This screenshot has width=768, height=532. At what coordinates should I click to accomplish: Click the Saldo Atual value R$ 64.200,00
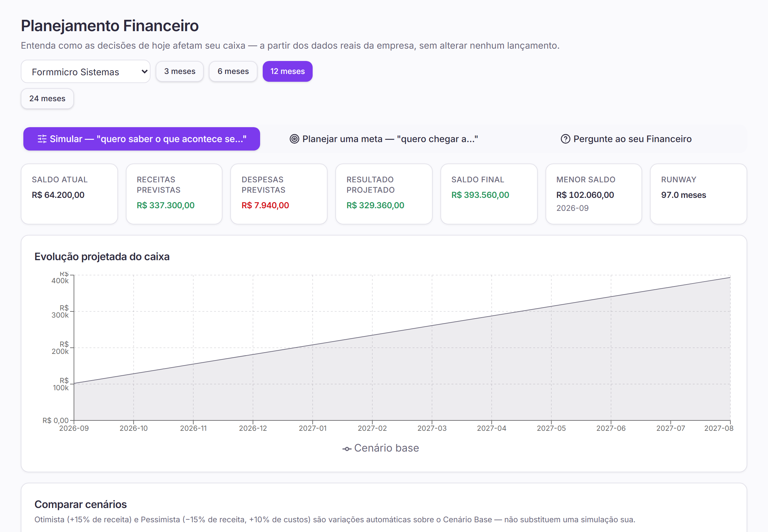tap(58, 195)
